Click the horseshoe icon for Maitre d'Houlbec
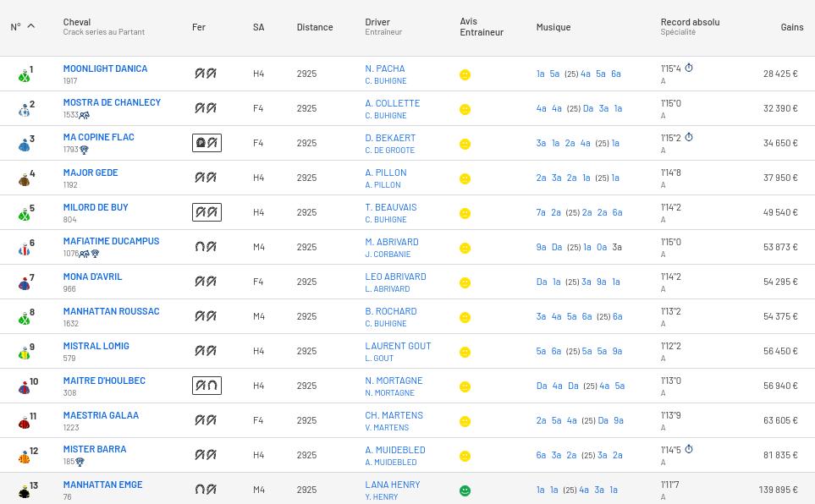Image resolution: width=815 pixels, height=504 pixels. click(x=207, y=386)
